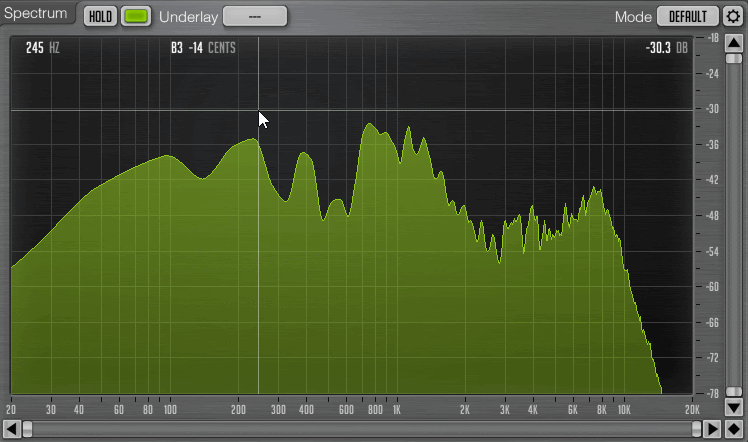Viewport: 748px width, 442px height.
Task: Click the 245 HZ frequency readout
Action: [42, 48]
